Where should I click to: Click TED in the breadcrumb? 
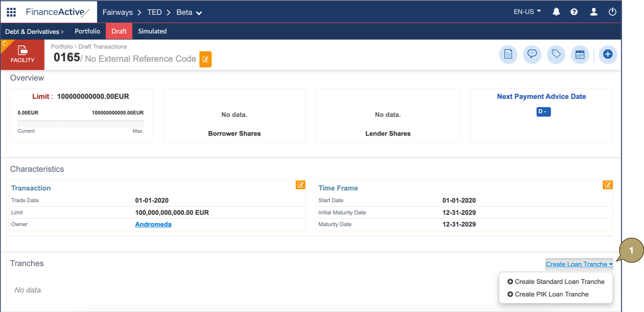155,12
